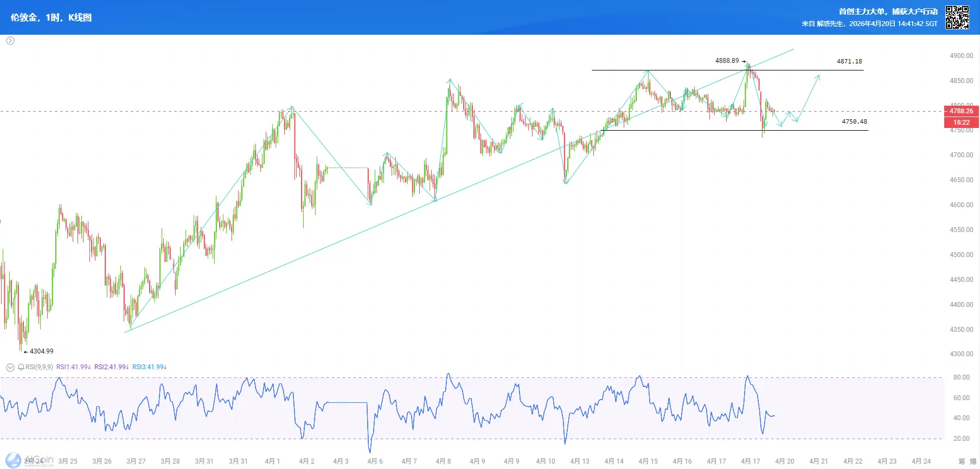The image size is (980, 469).
Task: Click the 来自 解惑先生 timestamp line
Action: coord(869,24)
